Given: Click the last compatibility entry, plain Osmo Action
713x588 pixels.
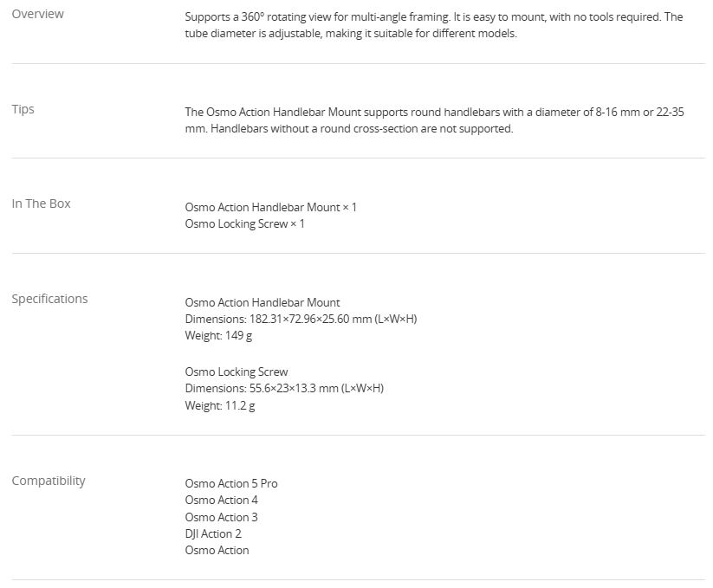Looking at the screenshot, I should click(x=217, y=550).
